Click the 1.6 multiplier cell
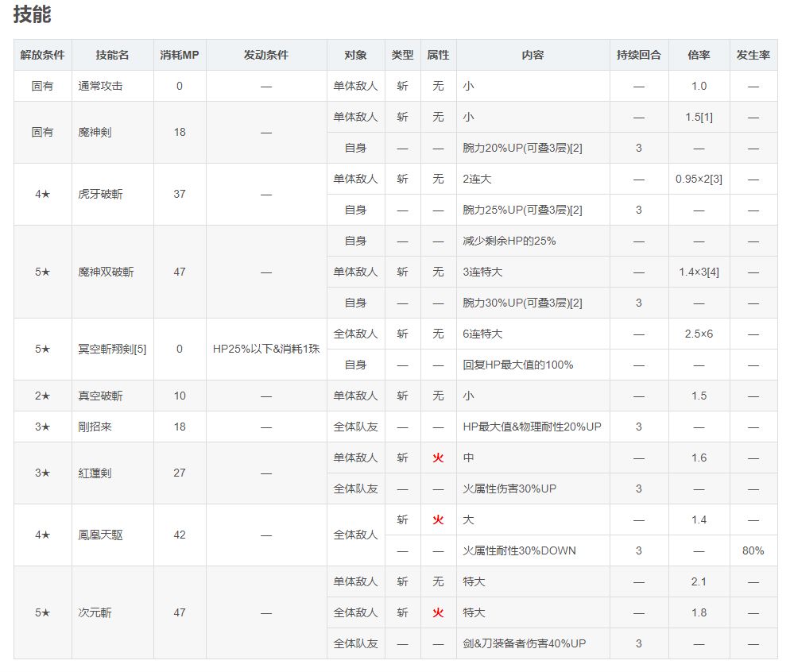This screenshot has width=790, height=672. [699, 458]
